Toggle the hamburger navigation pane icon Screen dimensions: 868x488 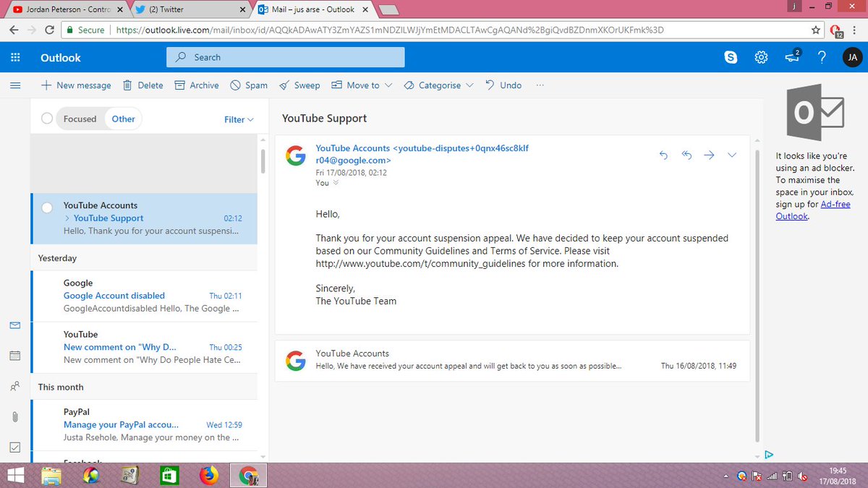15,85
